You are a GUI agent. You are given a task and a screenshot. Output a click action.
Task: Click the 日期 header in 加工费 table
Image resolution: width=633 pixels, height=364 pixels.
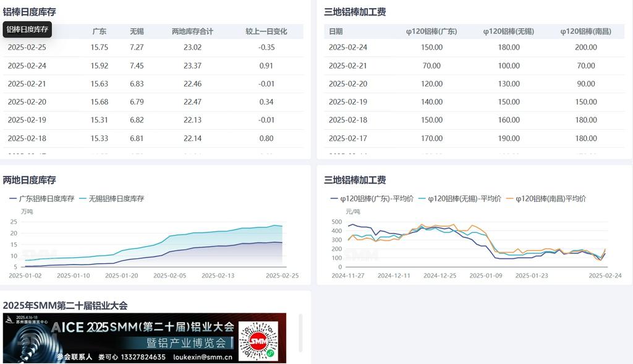point(336,32)
